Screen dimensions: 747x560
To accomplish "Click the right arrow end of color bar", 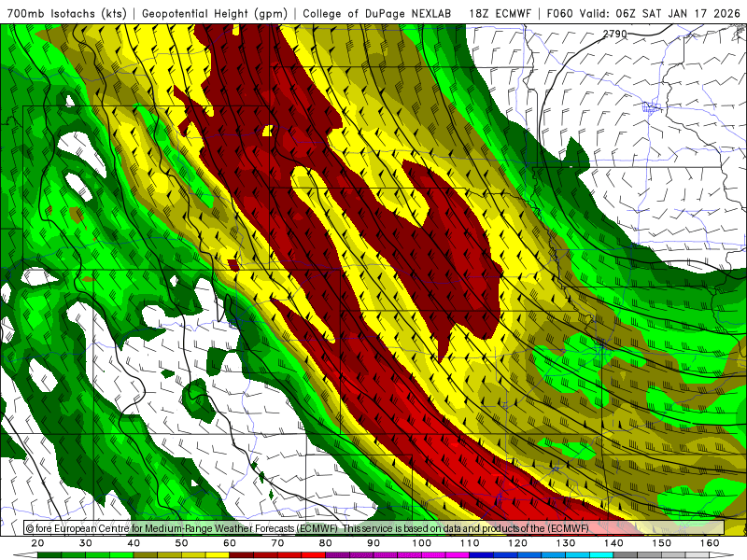I will point(722,554).
